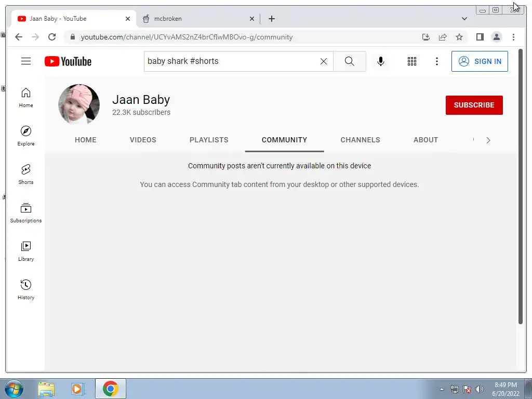The image size is (532, 399).
Task: Open the Chrome profile avatar
Action: click(x=496, y=37)
